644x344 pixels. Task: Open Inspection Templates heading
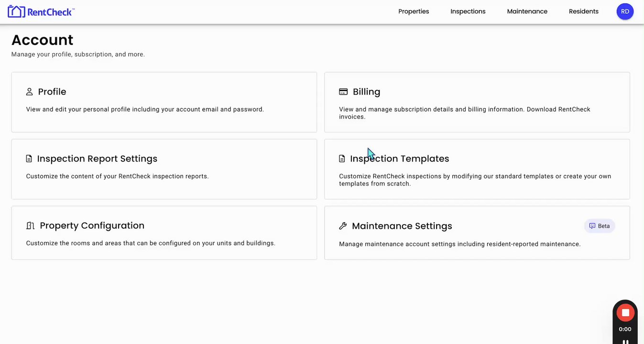pos(399,159)
